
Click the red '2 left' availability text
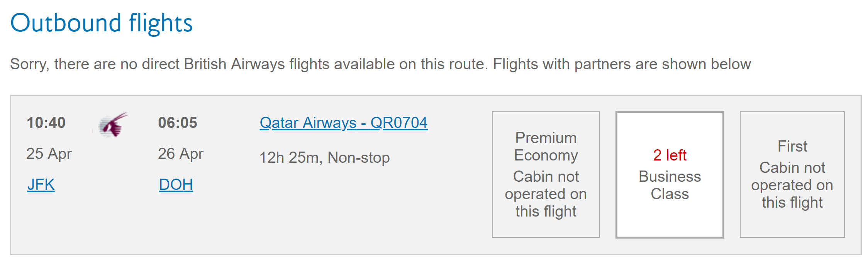670,155
